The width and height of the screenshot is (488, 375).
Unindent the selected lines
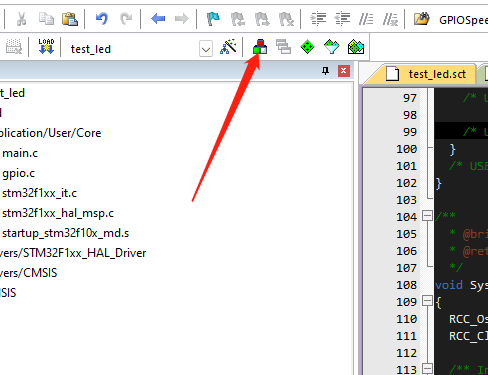click(x=342, y=19)
